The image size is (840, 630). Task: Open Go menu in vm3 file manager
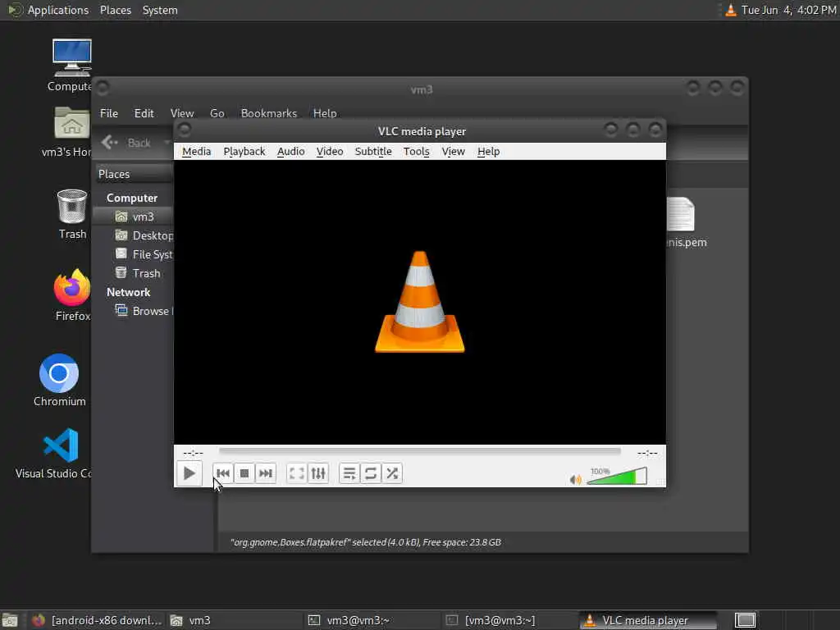[217, 113]
